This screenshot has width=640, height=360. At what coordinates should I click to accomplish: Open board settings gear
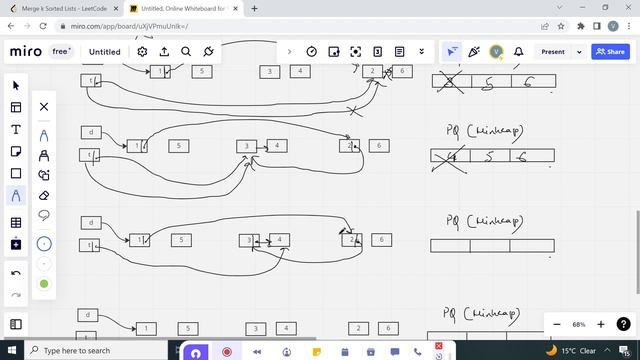pos(142,52)
